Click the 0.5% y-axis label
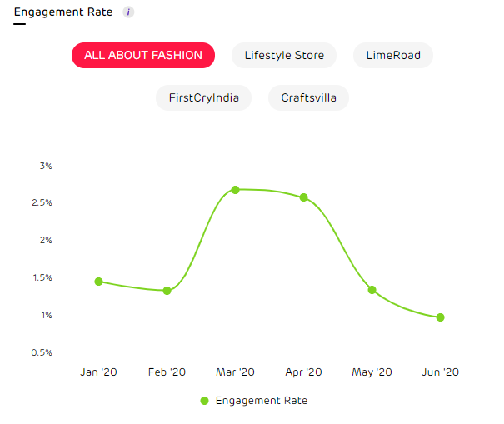 pyautogui.click(x=42, y=352)
